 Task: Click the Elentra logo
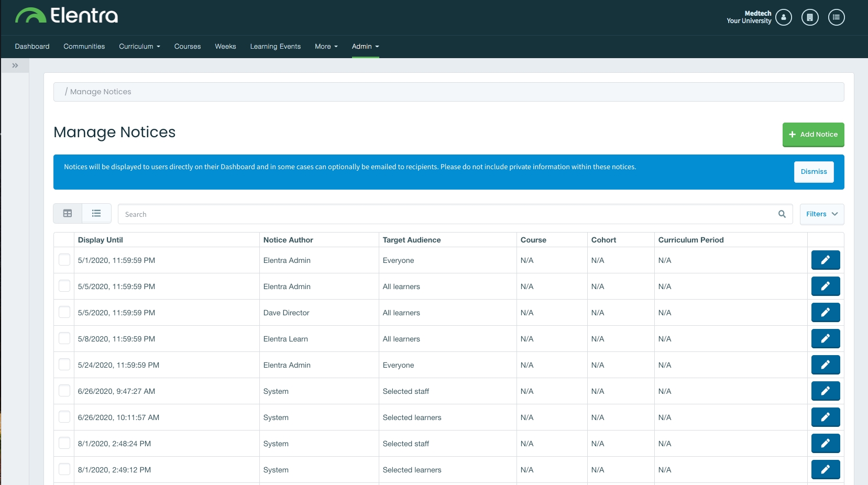pyautogui.click(x=67, y=16)
